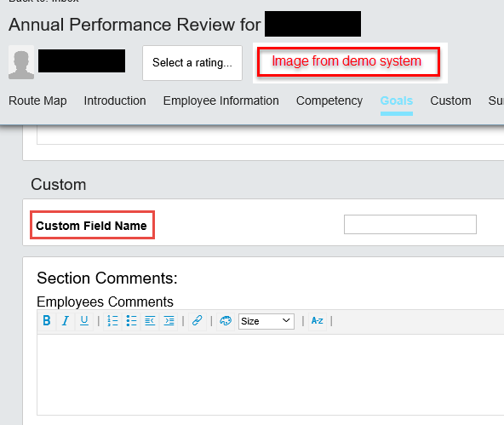Open the text color palette icon

point(226,321)
